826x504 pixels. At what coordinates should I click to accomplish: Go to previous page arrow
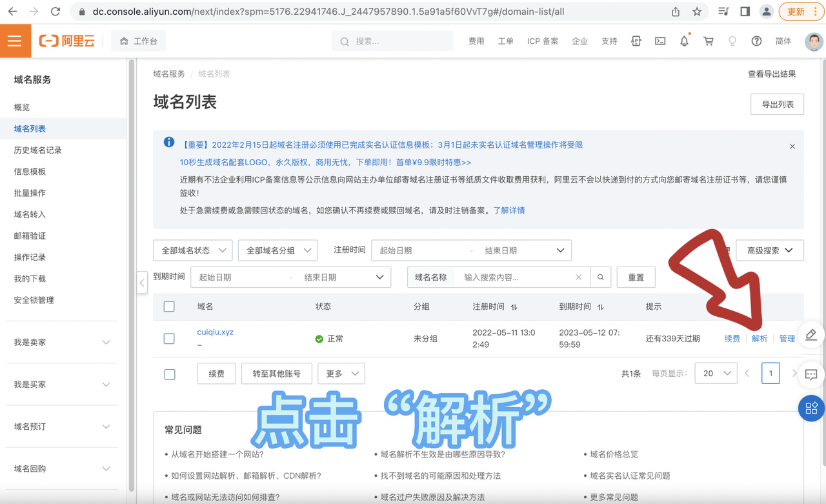[x=747, y=374]
